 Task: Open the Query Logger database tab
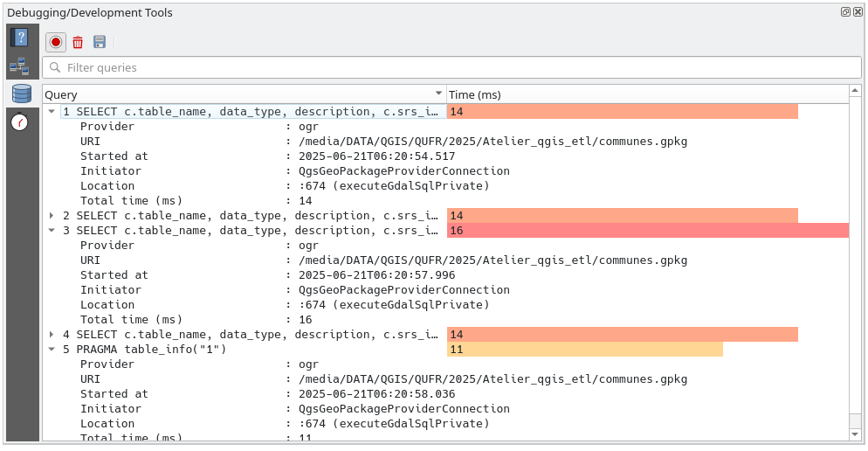pos(20,94)
